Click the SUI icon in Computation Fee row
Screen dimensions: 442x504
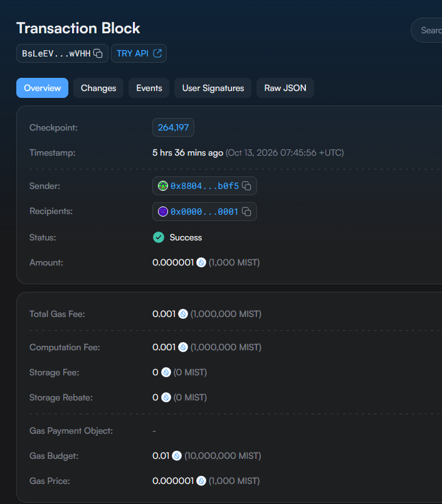(183, 347)
